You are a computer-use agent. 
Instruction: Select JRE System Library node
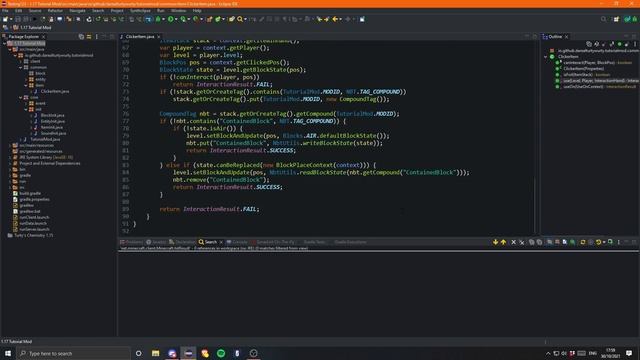point(46,158)
